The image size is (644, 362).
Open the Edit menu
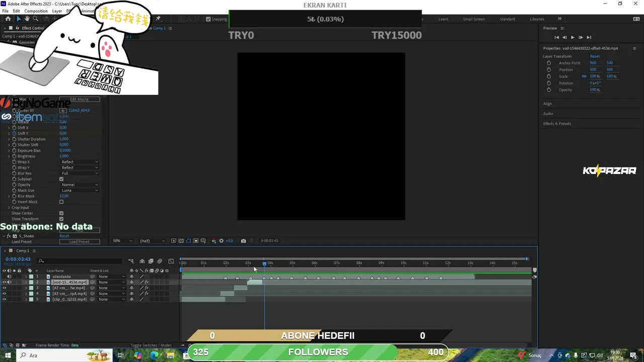[x=16, y=11]
